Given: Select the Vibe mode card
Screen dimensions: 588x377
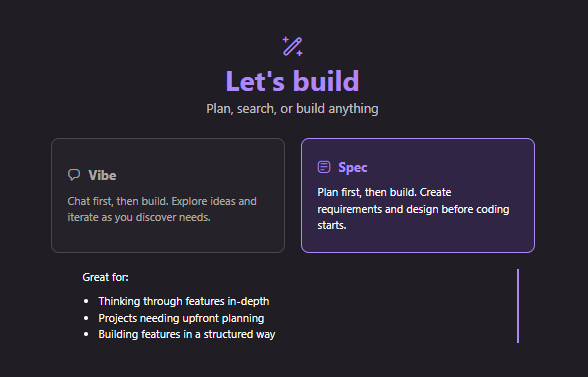Looking at the screenshot, I should click(168, 195).
